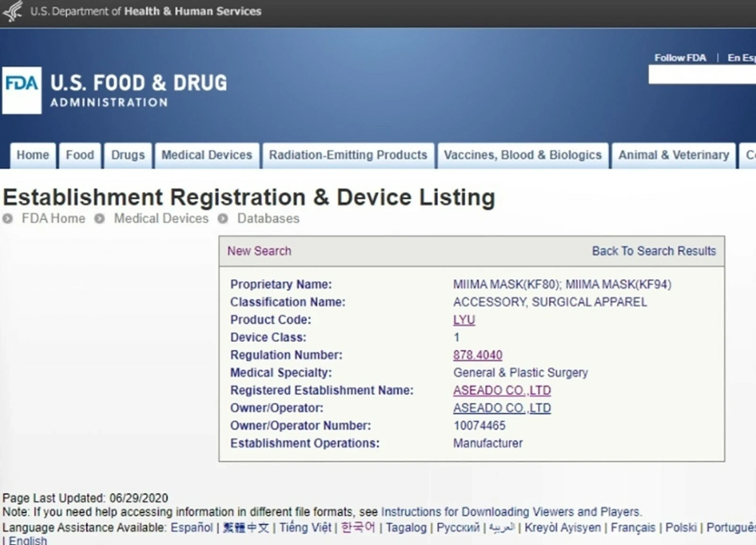The height and width of the screenshot is (545, 756).
Task: Open Instructions for Downloading Viewers and Players
Action: (510, 512)
